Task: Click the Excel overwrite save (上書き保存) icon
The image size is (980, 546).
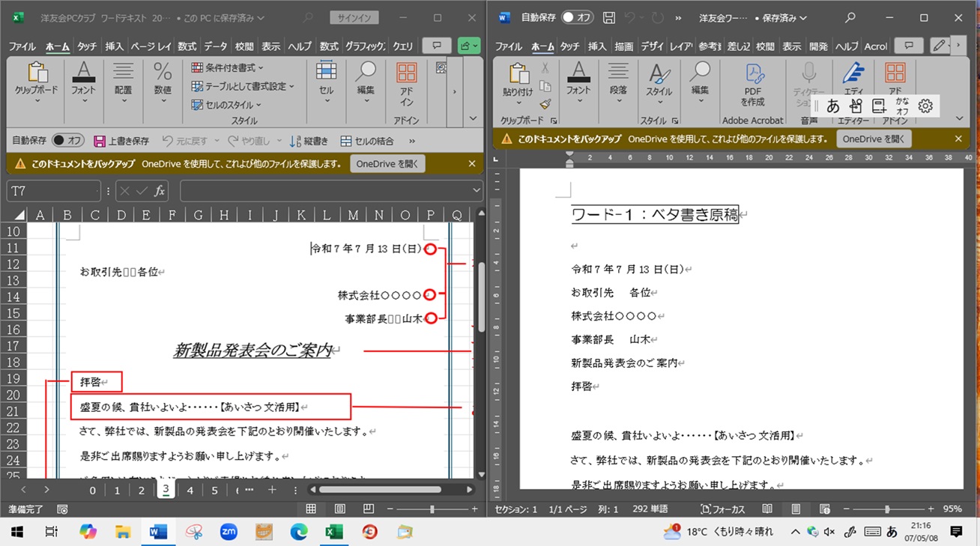Action: [100, 141]
